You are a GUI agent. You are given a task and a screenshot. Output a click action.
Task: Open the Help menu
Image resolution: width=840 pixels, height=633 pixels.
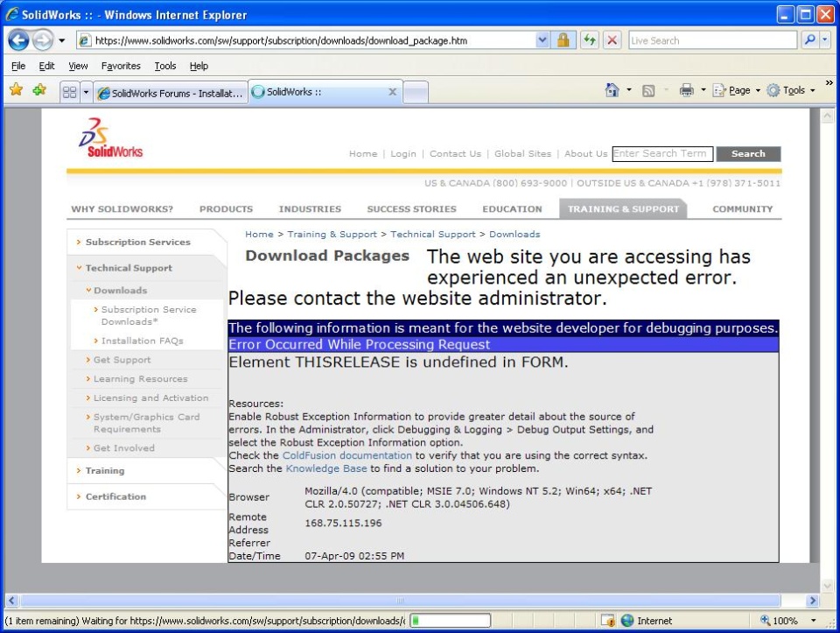click(x=199, y=66)
